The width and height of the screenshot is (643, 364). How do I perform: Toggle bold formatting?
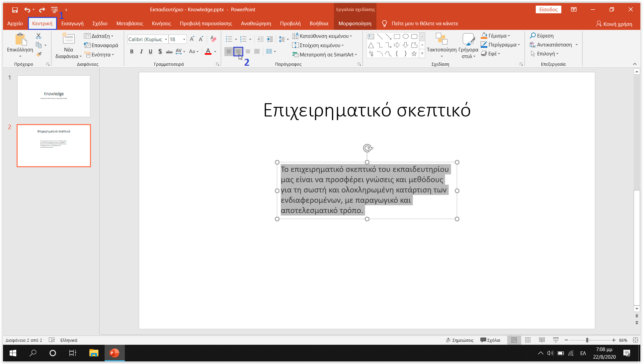click(x=132, y=51)
